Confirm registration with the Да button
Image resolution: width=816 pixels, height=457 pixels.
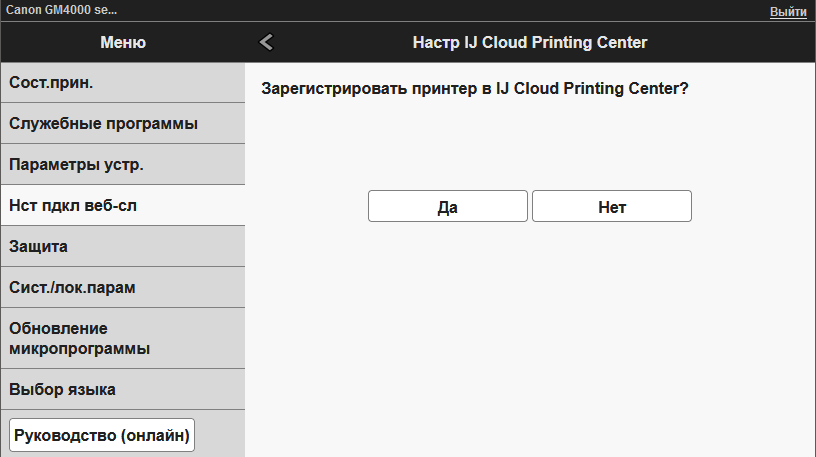[447, 207]
